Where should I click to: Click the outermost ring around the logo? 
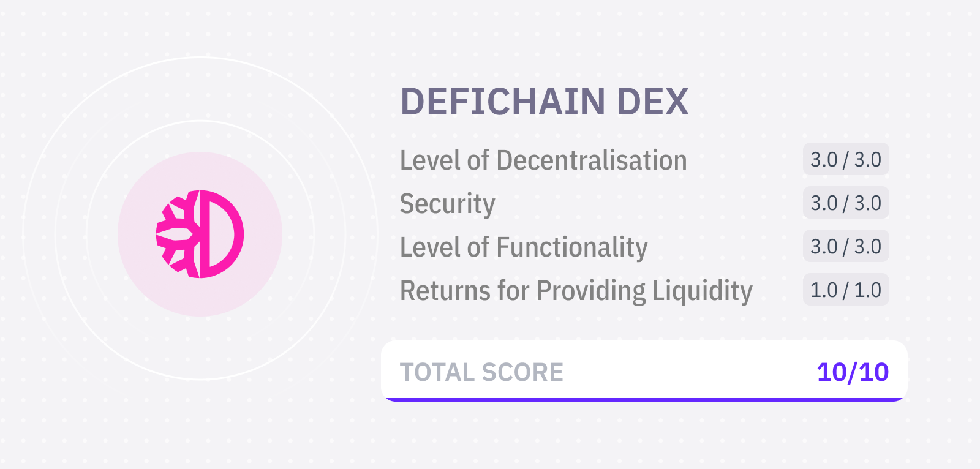200,58
